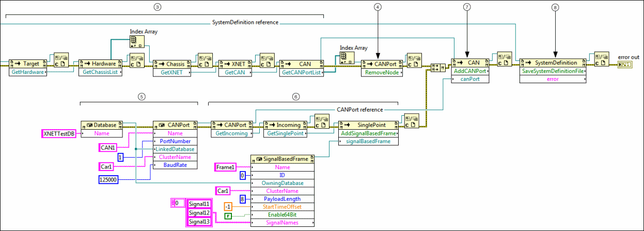Click the PayloadLength input on SignalBasedFrame
644x231 pixels.
point(281,198)
